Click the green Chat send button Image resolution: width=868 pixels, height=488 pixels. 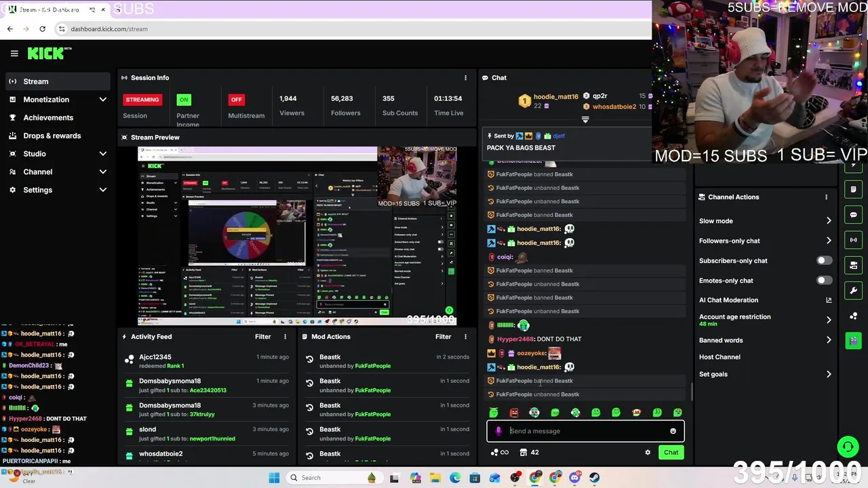[x=671, y=452]
